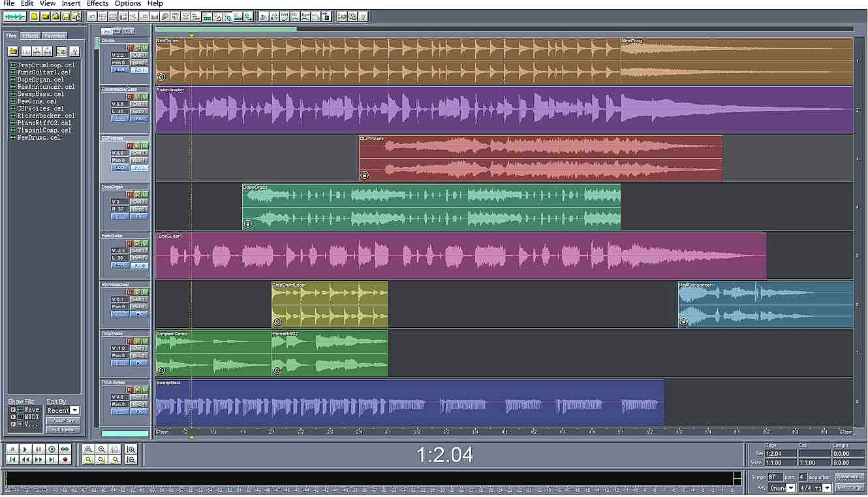Click the loop icon on NewDrums clip
This screenshot has width=868, height=497.
click(161, 76)
